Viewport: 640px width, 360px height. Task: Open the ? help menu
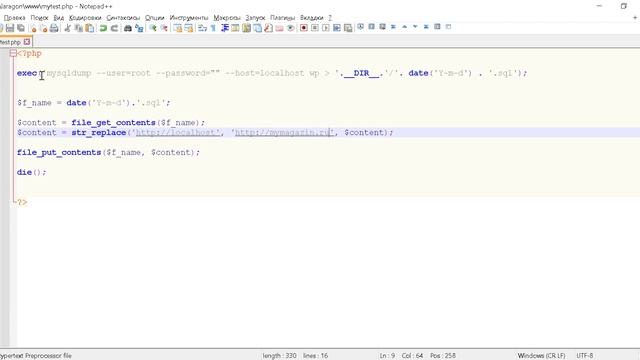[330, 18]
